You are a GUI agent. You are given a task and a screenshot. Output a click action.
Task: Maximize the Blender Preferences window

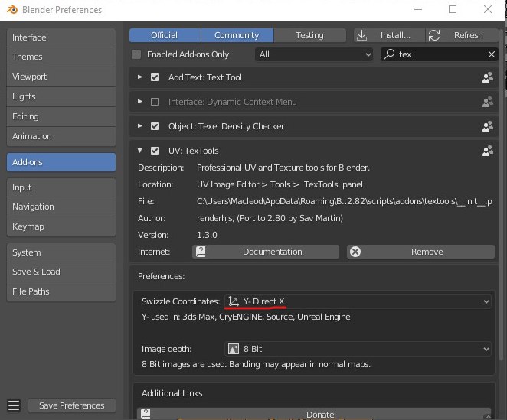tap(453, 9)
